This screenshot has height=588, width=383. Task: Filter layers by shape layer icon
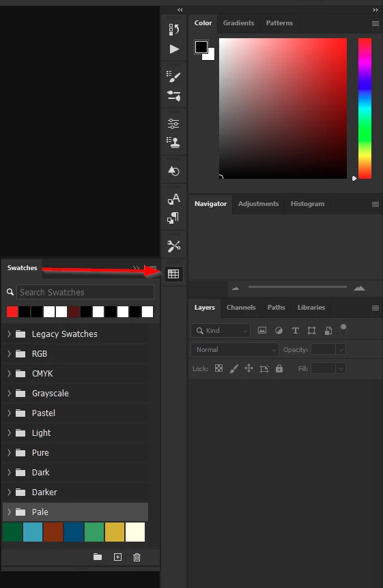(311, 330)
